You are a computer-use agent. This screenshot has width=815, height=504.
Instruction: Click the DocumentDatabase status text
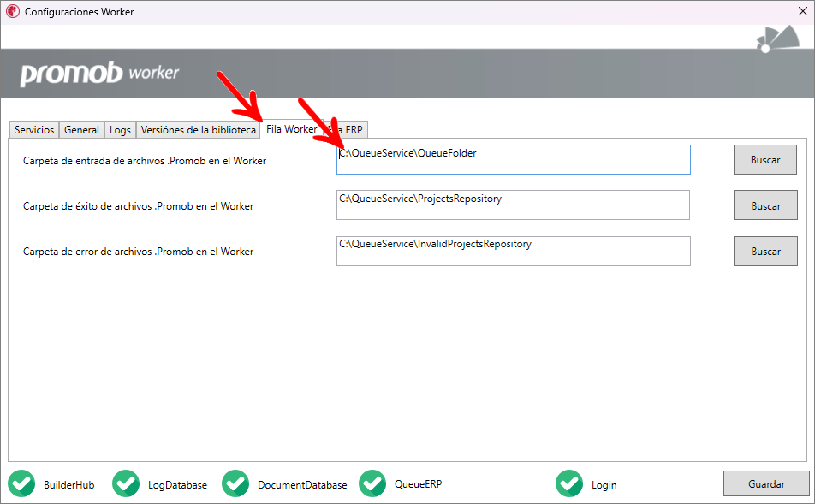point(302,485)
